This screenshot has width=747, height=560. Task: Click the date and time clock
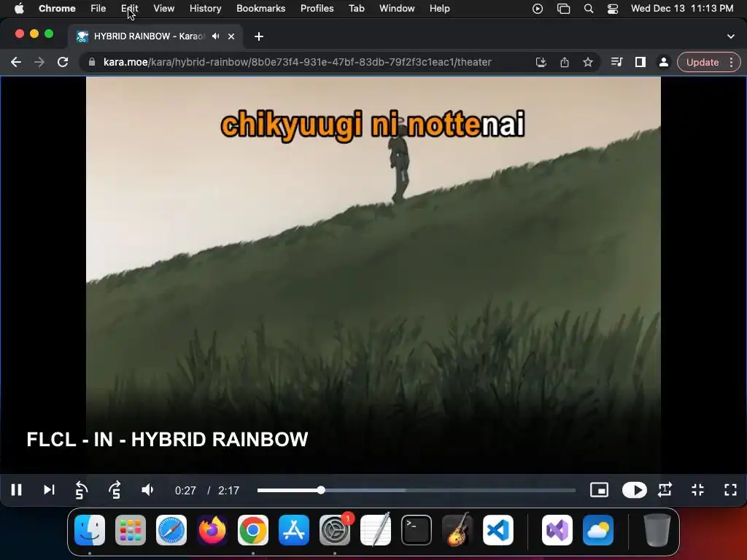coord(682,9)
